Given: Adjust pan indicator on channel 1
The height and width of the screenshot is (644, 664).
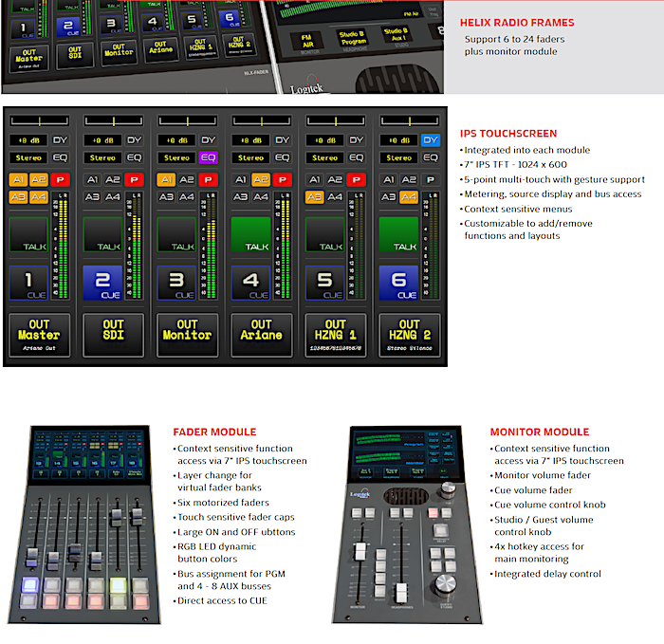Looking at the screenshot, I should click(x=40, y=121).
